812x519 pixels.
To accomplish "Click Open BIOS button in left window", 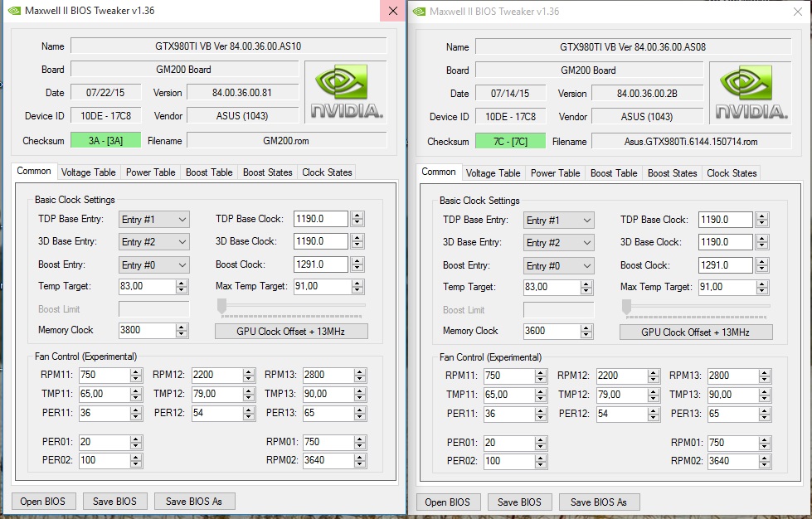I will (43, 502).
